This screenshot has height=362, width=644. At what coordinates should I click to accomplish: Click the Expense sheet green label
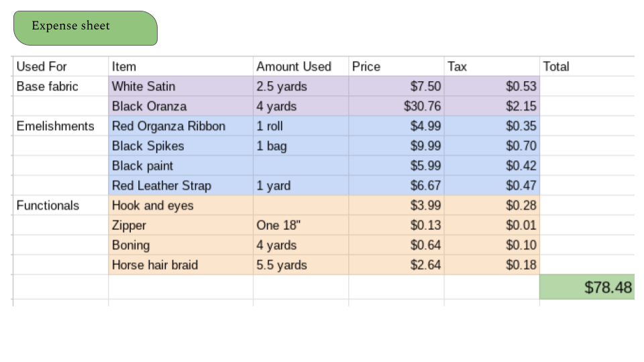tap(85, 28)
